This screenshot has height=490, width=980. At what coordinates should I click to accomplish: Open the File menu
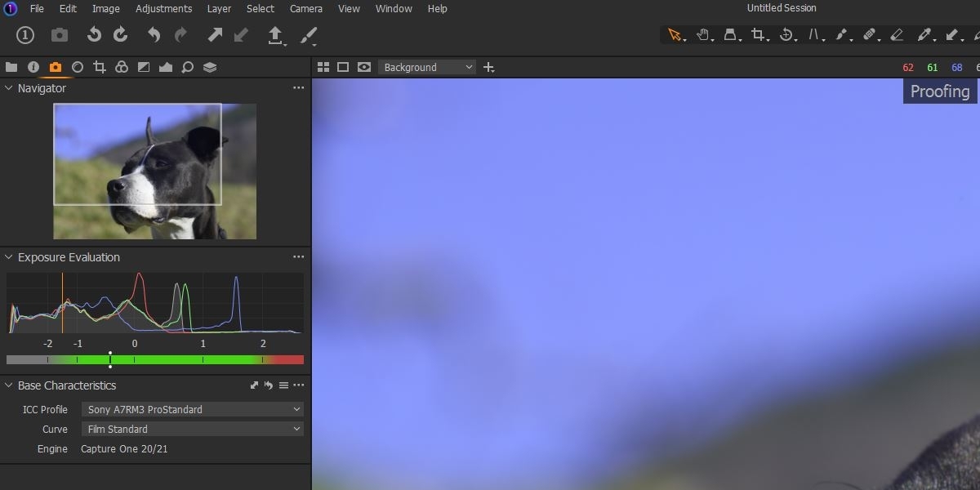(37, 8)
